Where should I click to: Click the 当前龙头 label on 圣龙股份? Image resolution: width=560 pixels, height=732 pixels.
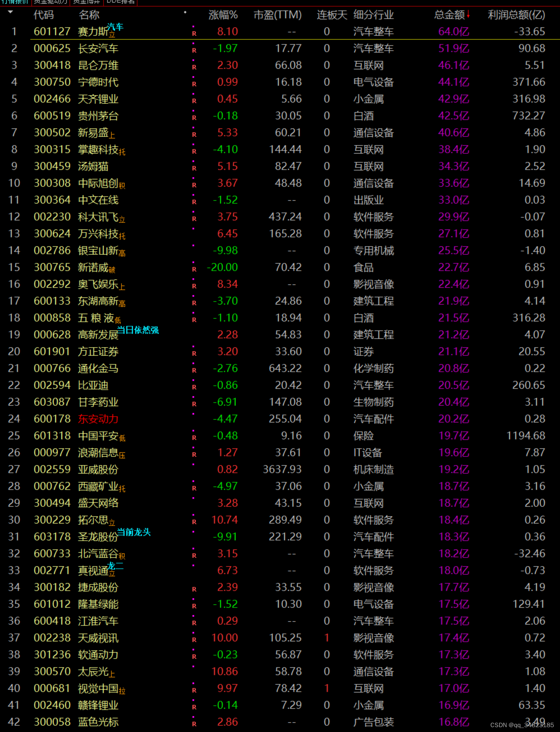[x=134, y=532]
